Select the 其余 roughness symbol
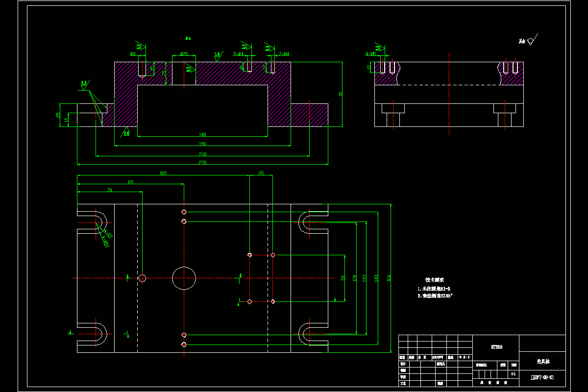Viewport: 588px width, 392px height. tap(528, 40)
